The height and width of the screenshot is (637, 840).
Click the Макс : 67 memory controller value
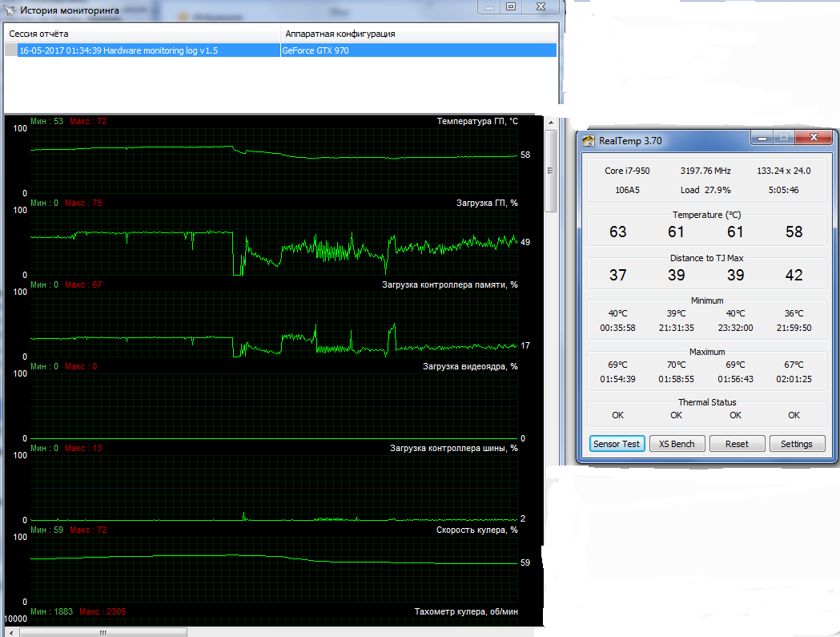tap(83, 284)
